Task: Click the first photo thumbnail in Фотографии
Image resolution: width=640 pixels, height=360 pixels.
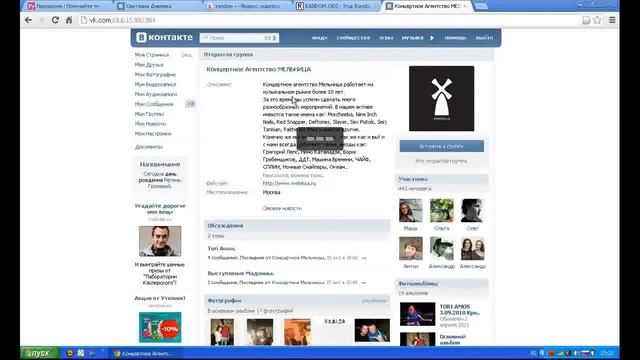Action: (222, 332)
